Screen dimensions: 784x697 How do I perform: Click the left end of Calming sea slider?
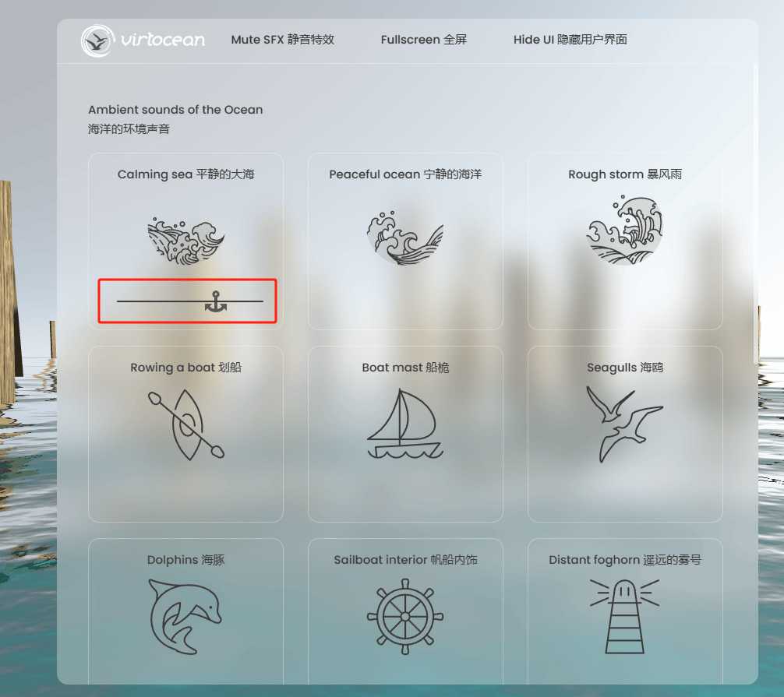[118, 301]
